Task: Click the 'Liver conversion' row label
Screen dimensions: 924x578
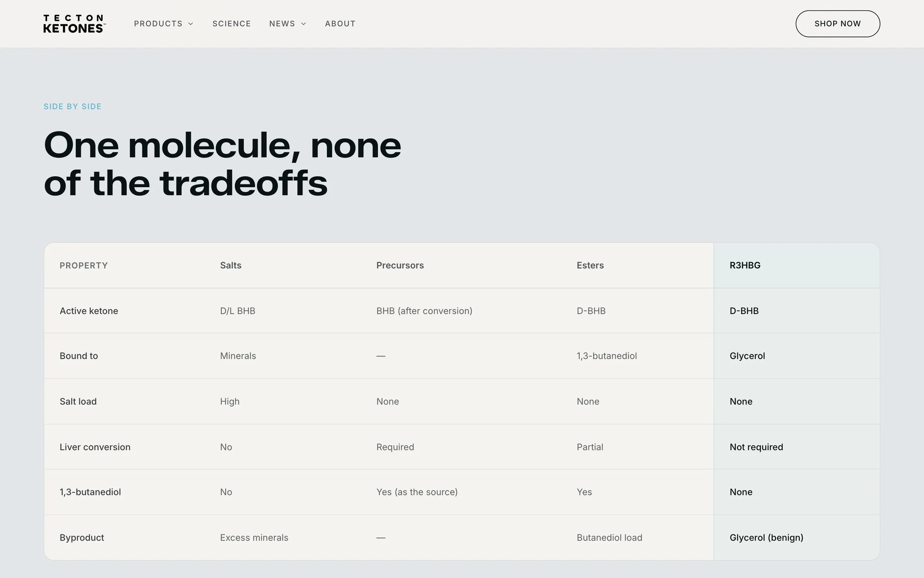Action: click(95, 447)
